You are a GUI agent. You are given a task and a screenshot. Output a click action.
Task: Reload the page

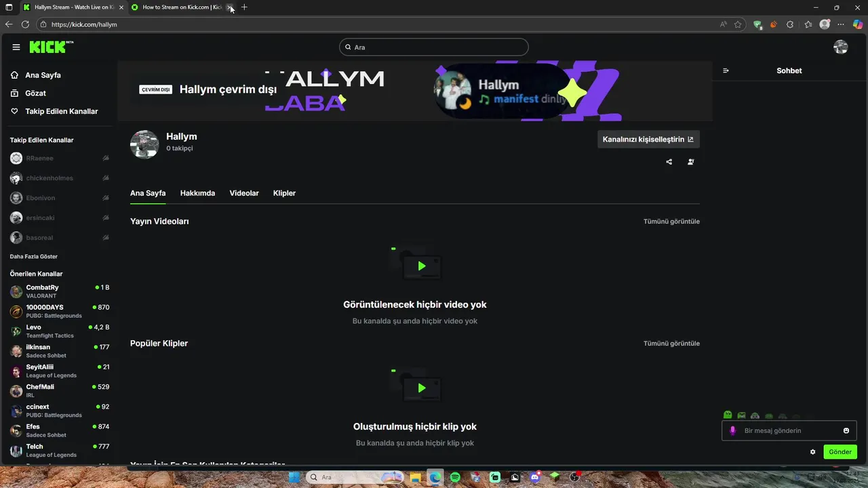[x=25, y=24]
